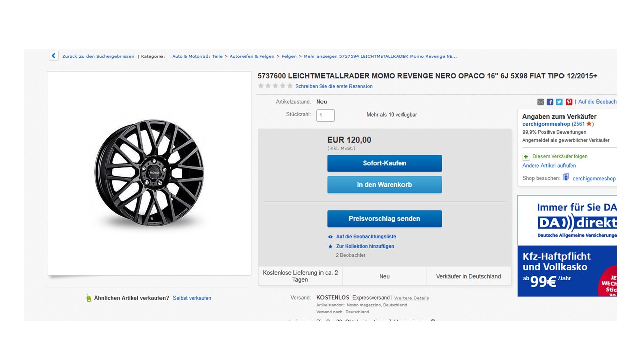
Task: Click Preisvorschlag senden button
Action: click(384, 219)
